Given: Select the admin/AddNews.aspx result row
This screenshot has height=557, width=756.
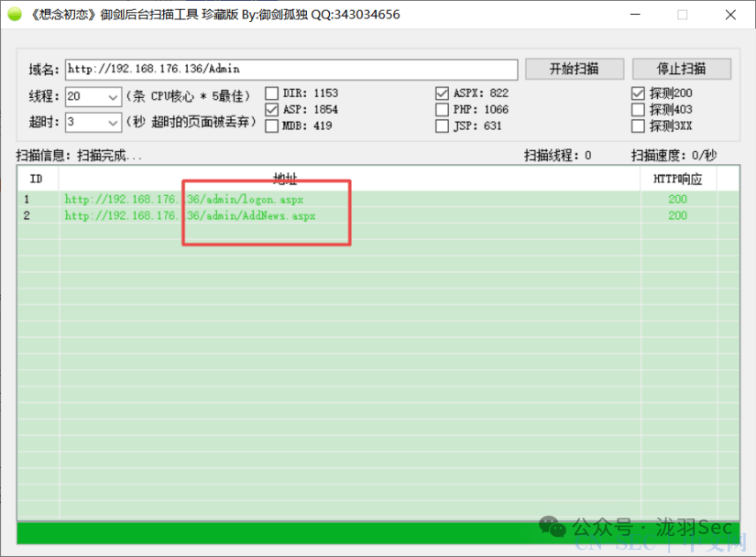Looking at the screenshot, I should [378, 215].
